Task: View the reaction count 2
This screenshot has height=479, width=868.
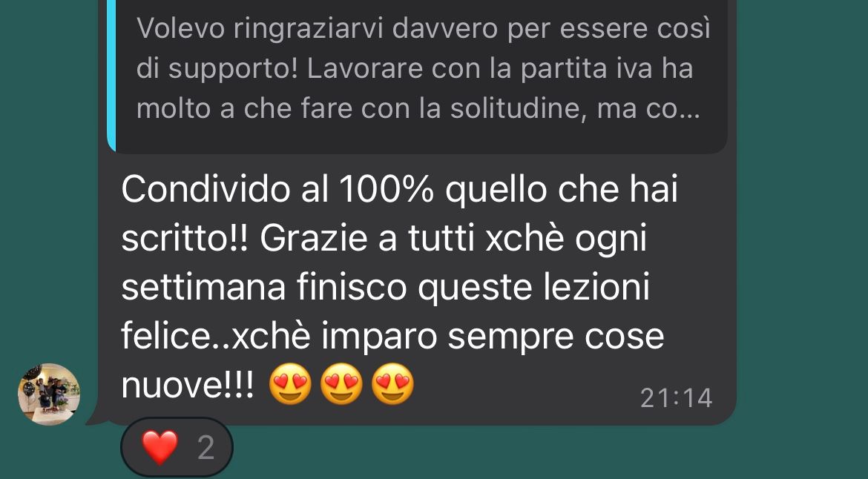Action: pyautogui.click(x=206, y=448)
